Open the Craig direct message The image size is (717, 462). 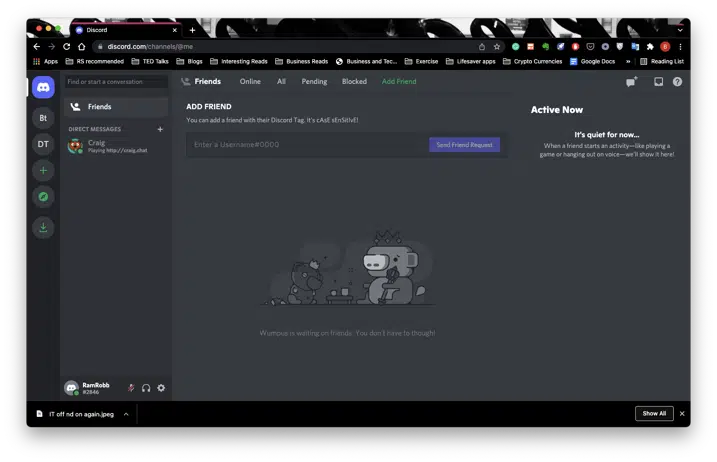click(x=116, y=146)
